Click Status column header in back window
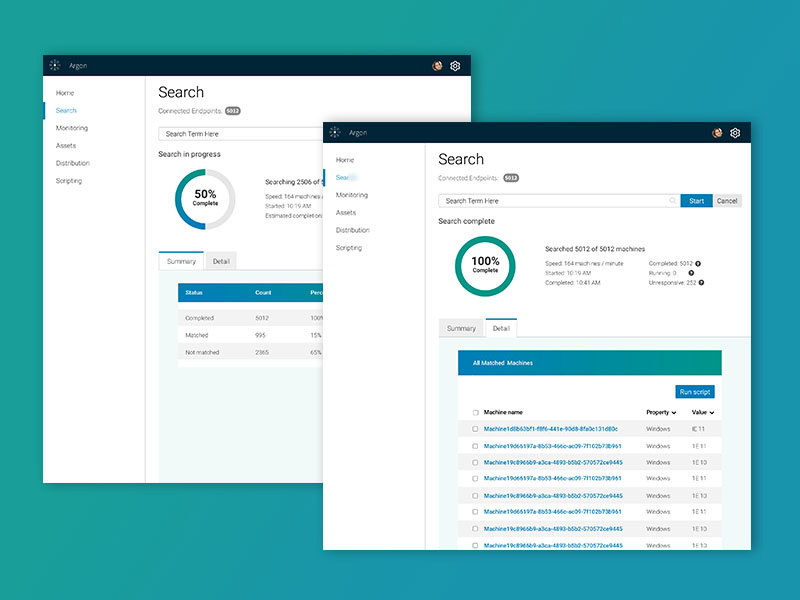 point(194,293)
